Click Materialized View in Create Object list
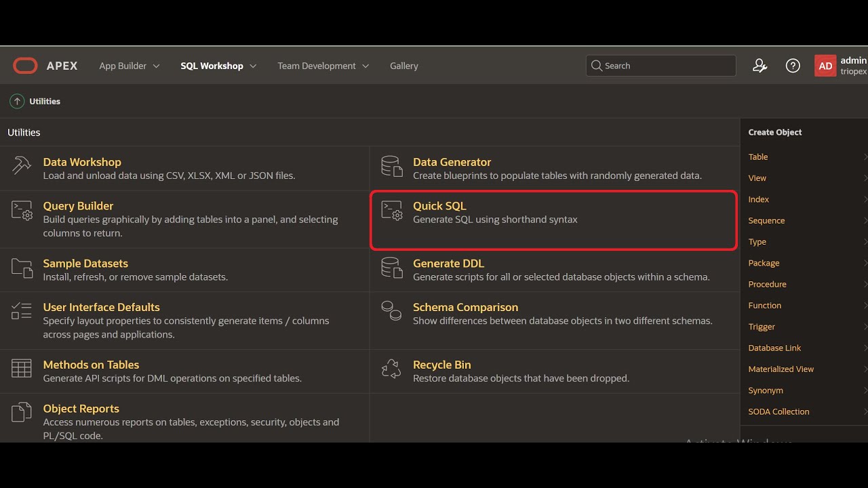 pyautogui.click(x=781, y=369)
